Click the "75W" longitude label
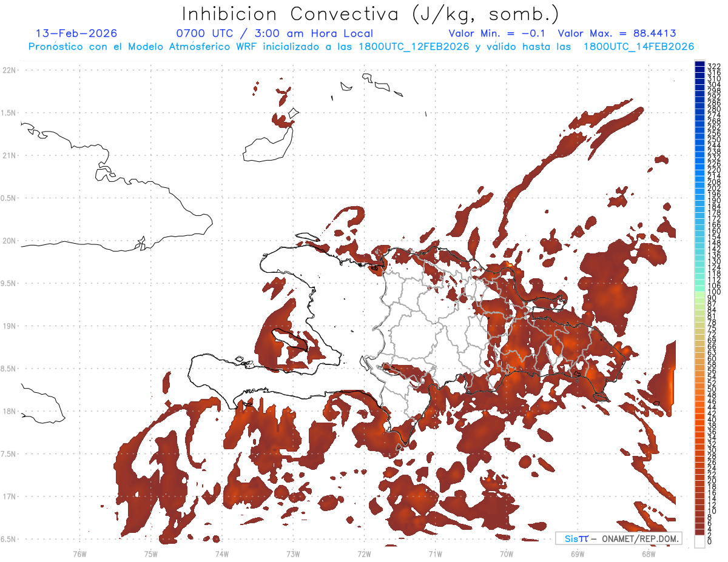The image size is (728, 562). tap(150, 553)
